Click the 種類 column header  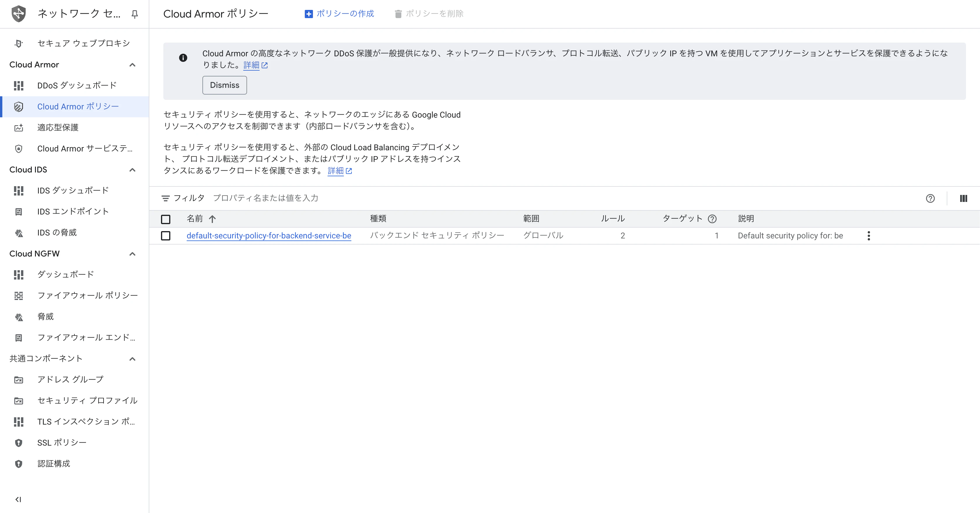(x=378, y=219)
